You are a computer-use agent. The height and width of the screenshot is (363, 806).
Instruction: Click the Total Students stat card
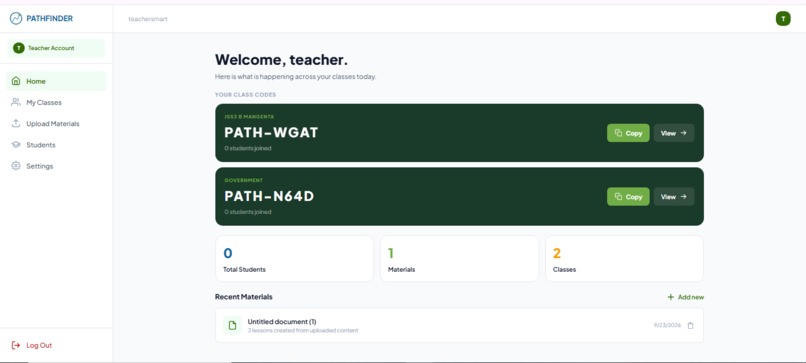295,259
